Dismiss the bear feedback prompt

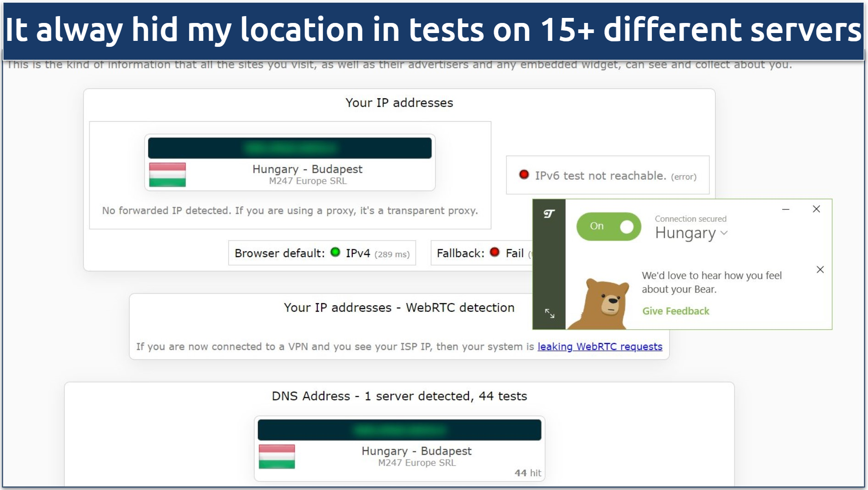coord(820,270)
